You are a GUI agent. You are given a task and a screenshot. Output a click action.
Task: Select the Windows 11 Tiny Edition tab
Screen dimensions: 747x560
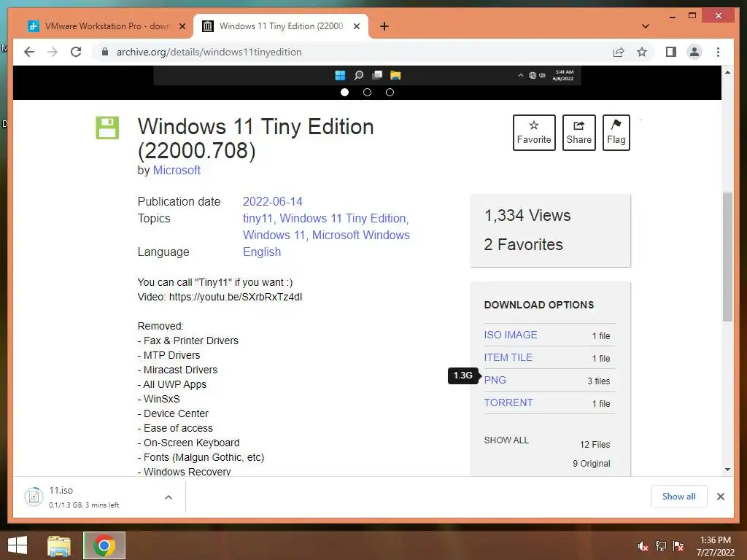pyautogui.click(x=281, y=26)
